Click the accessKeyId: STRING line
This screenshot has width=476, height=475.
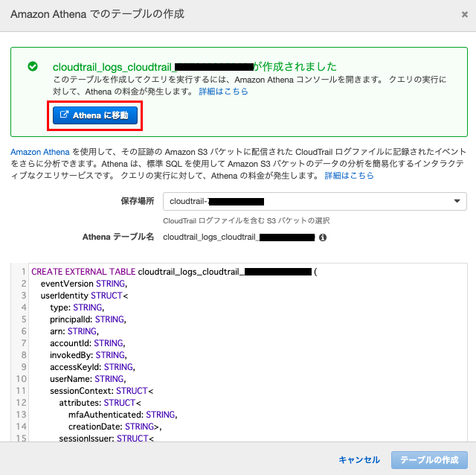(x=92, y=367)
